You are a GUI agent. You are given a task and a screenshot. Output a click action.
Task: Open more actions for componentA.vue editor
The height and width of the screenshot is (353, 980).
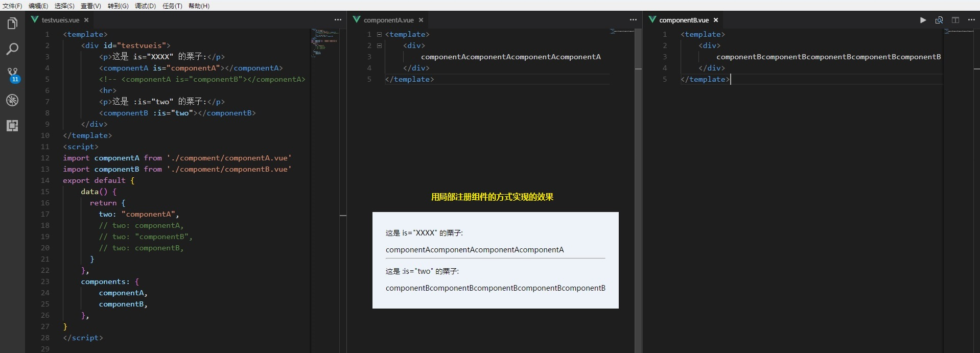633,20
